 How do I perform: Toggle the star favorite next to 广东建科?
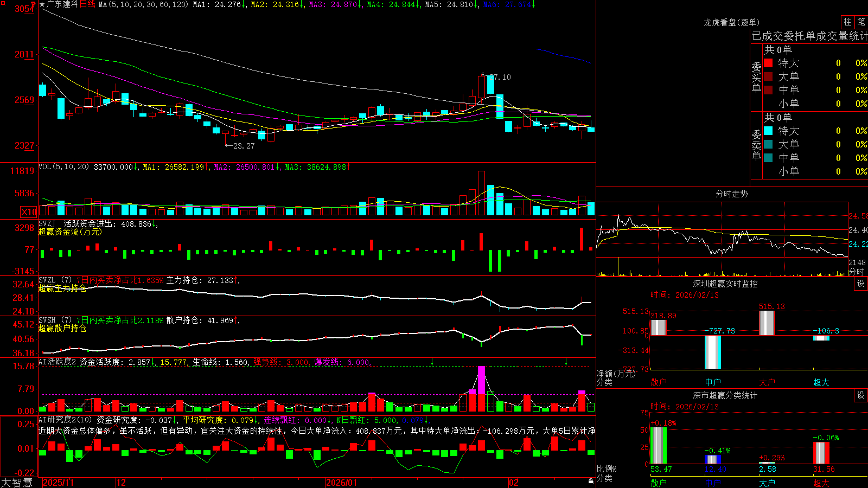click(42, 4)
